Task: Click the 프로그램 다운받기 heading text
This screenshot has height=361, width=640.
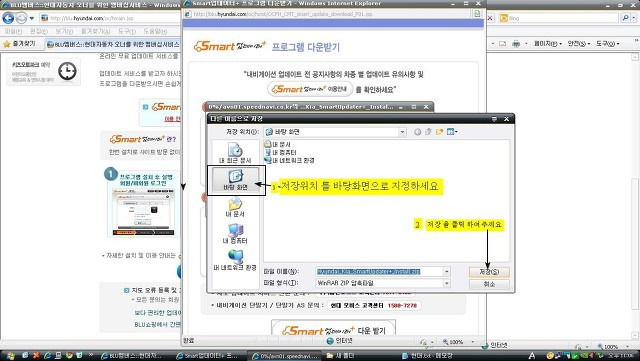Action: pyautogui.click(x=305, y=47)
